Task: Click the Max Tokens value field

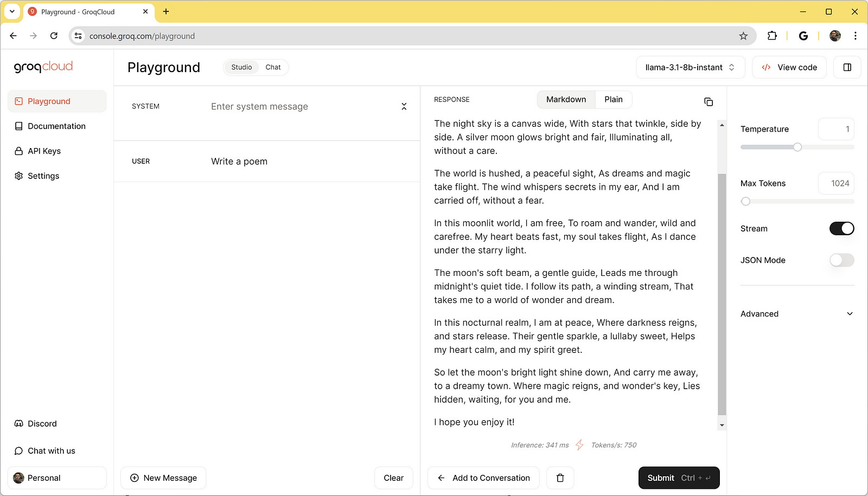Action: coord(836,183)
